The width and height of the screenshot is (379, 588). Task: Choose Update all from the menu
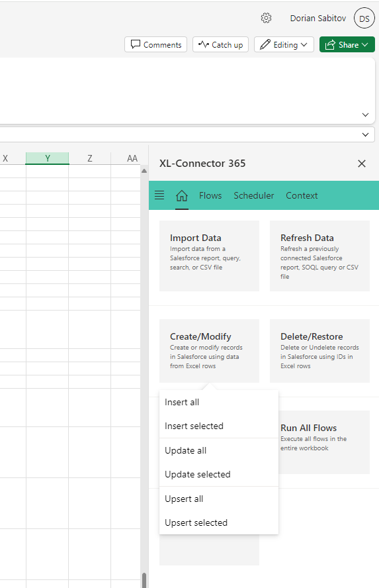pos(219,450)
